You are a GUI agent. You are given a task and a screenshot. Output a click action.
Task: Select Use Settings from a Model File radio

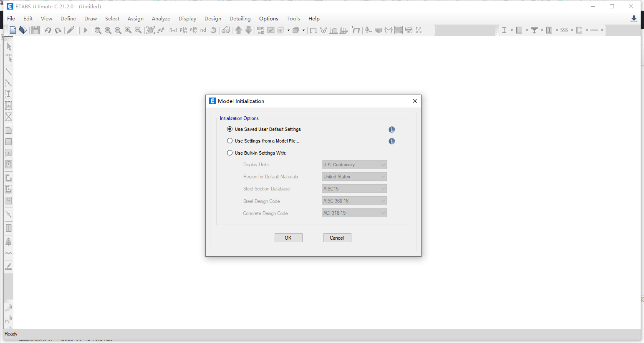click(230, 141)
